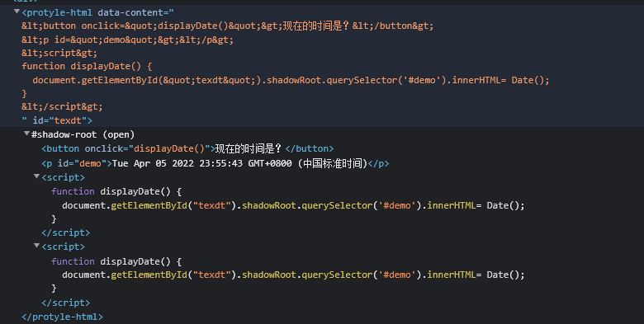The width and height of the screenshot is (644, 324).
Task: Select date text 'Tue Apr 05 2022 23:55:43'
Action: pos(178,163)
